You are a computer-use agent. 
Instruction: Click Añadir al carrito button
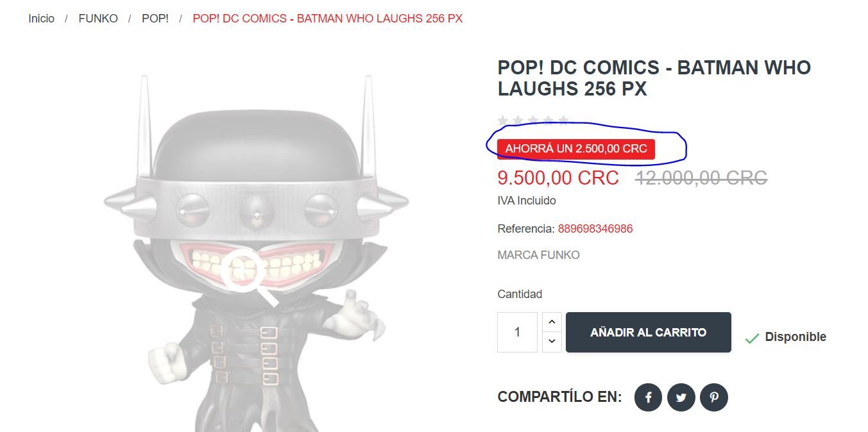point(649,332)
